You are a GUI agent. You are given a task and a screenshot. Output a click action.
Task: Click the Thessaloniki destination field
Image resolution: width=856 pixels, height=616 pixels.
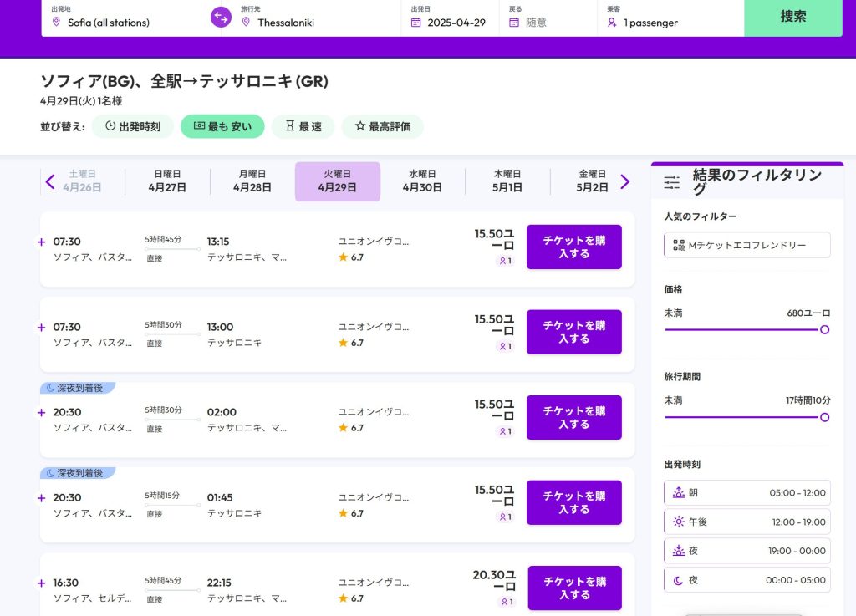pos(317,18)
